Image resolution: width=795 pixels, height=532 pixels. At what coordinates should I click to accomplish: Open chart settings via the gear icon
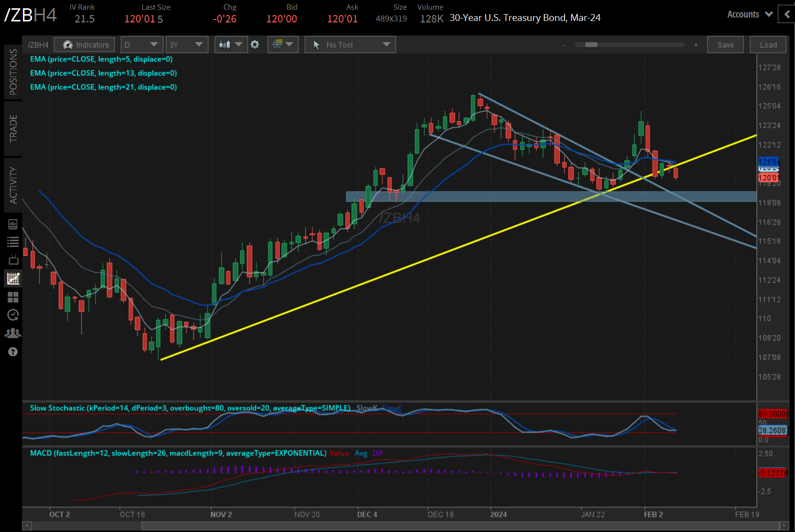point(255,44)
